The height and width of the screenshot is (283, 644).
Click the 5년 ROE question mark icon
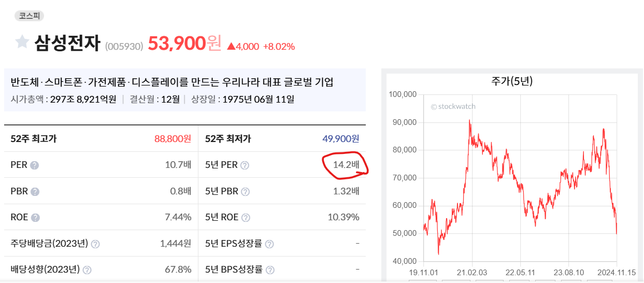[246, 218]
